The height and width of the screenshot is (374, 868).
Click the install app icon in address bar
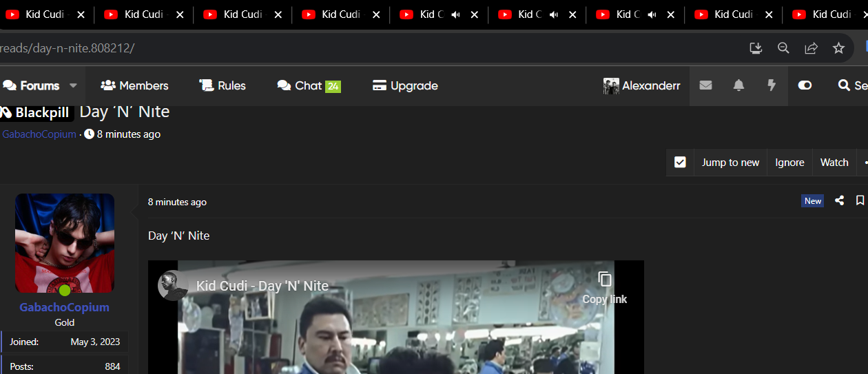[x=756, y=48]
